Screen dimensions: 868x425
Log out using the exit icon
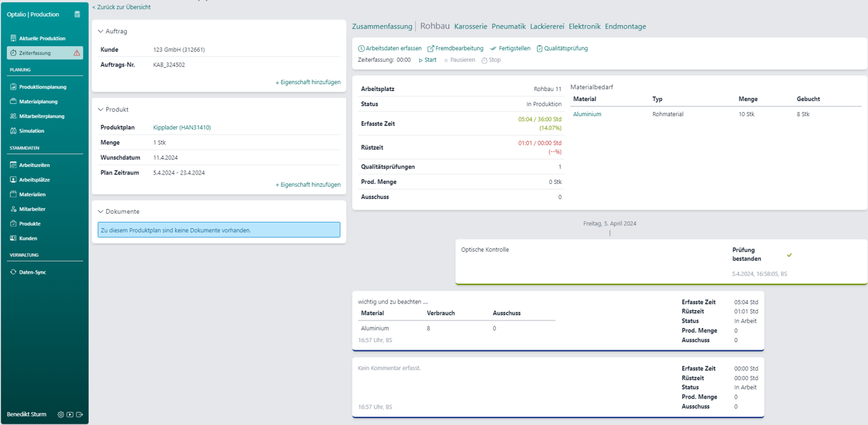79,414
